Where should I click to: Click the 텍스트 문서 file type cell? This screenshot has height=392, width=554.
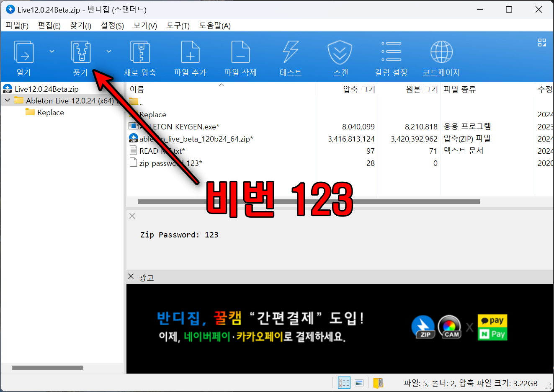(x=464, y=151)
